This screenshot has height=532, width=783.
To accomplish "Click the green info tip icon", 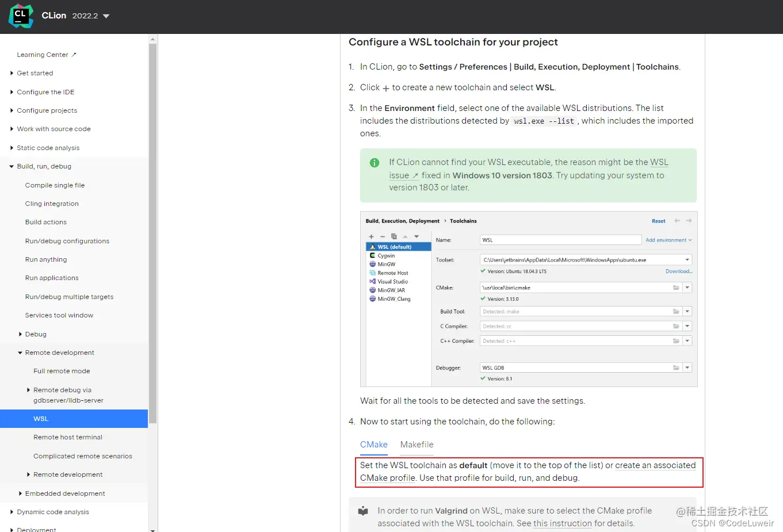I will tap(375, 163).
